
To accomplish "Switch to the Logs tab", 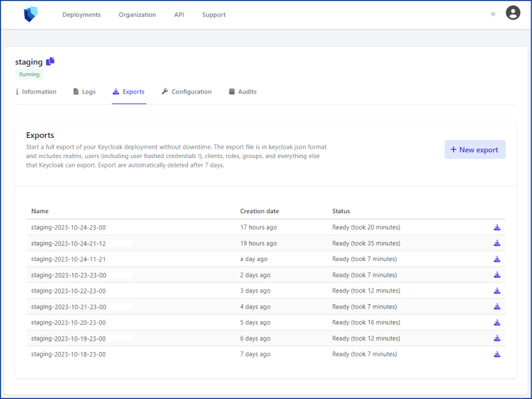I will [x=84, y=92].
